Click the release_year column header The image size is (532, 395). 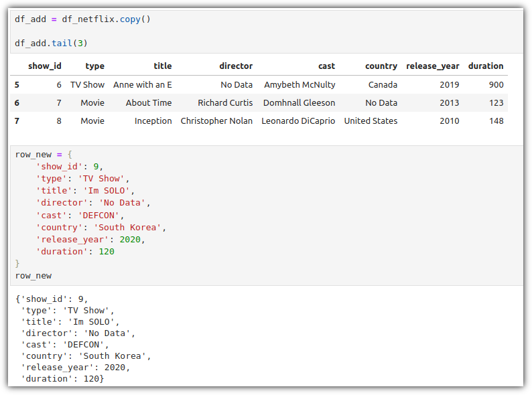[433, 66]
